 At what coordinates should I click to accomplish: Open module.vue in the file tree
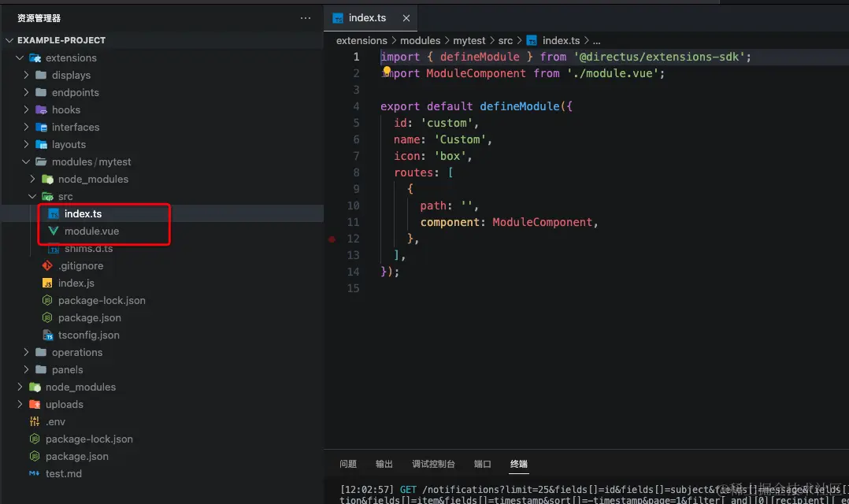91,232
